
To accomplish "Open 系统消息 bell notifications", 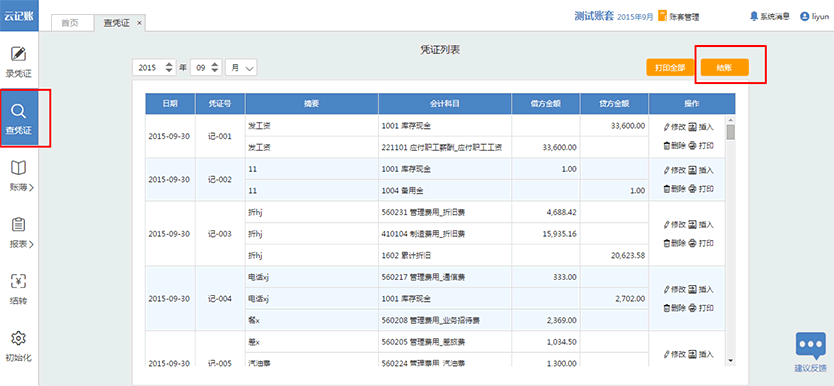I will [754, 16].
